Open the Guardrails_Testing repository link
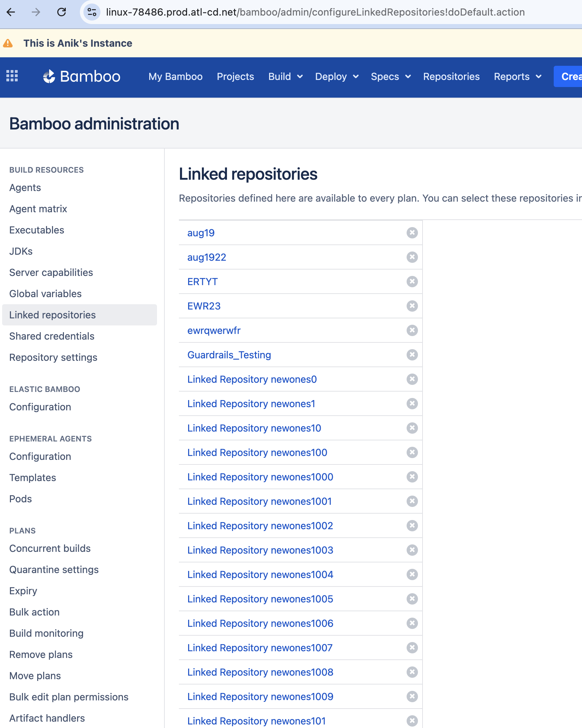582x728 pixels. point(229,355)
